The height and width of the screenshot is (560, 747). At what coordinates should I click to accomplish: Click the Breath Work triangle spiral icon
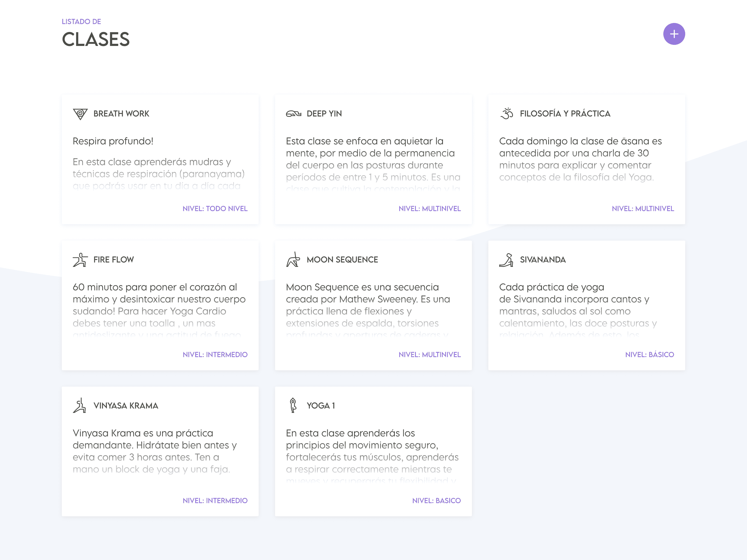click(x=80, y=114)
